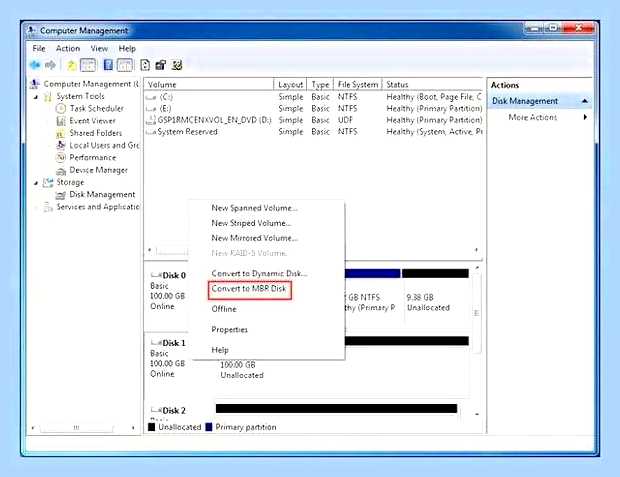The height and width of the screenshot is (477, 620).
Task: Click the disk view vertical scrollbar thumb
Action: (477, 313)
